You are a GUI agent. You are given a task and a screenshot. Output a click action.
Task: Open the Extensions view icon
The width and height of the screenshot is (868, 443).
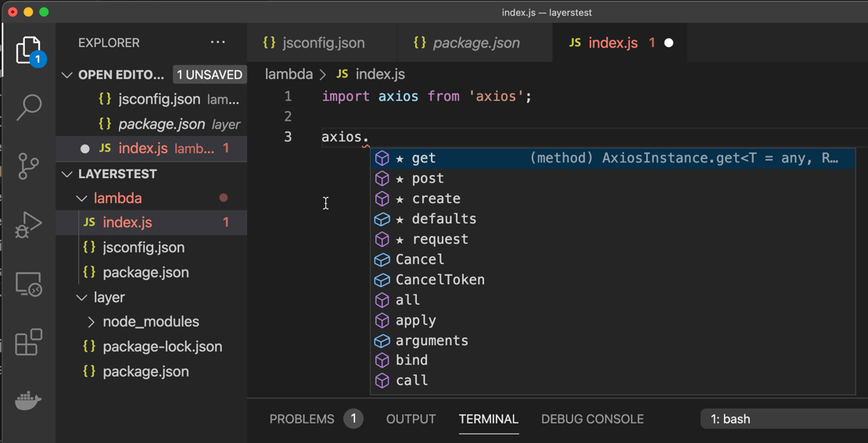click(x=29, y=341)
